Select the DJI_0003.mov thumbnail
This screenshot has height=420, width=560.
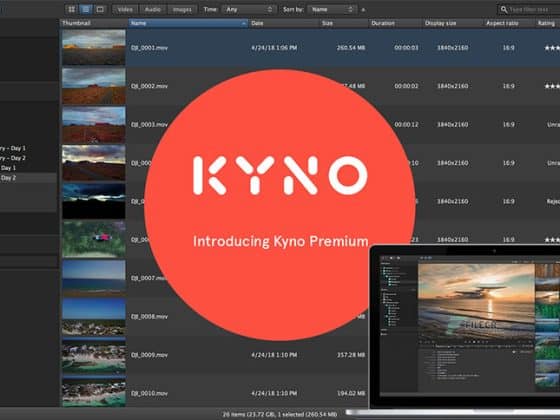coord(94,124)
